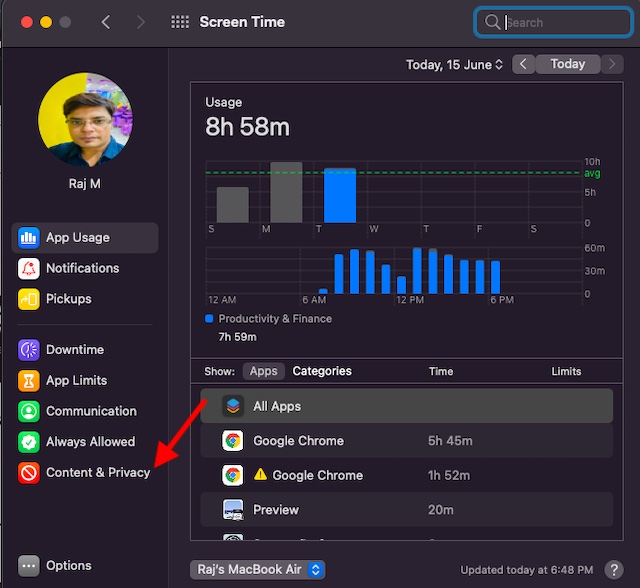Sort by the Time column header
Image resolution: width=640 pixels, height=588 pixels.
pyautogui.click(x=441, y=371)
